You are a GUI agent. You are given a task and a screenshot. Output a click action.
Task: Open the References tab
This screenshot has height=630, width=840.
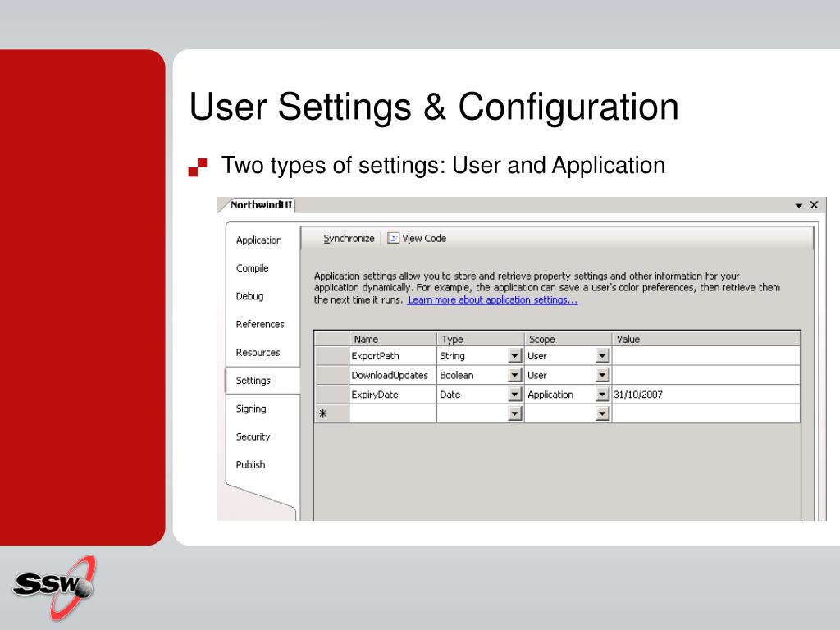click(x=260, y=324)
